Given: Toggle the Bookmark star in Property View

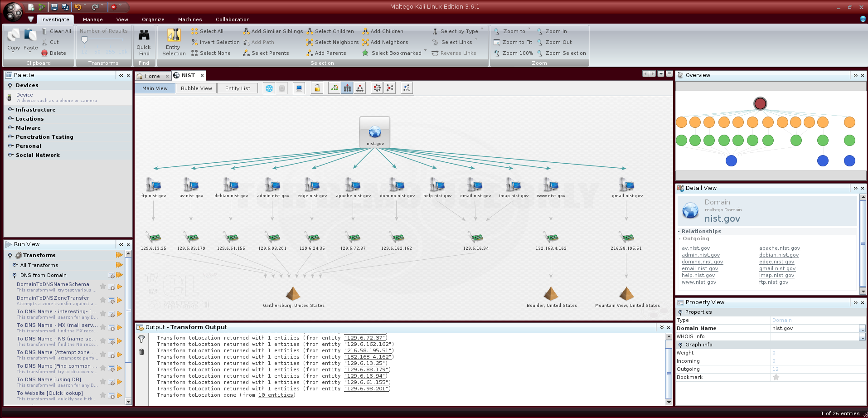Looking at the screenshot, I should [x=776, y=377].
